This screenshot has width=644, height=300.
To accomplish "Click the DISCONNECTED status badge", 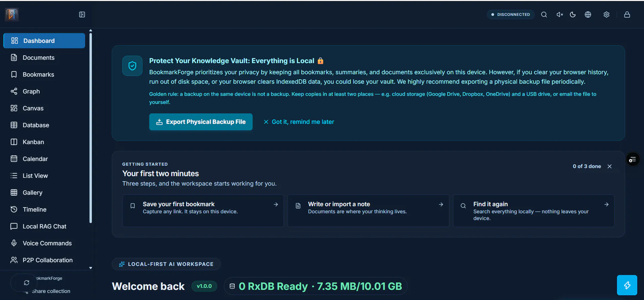I will [511, 15].
